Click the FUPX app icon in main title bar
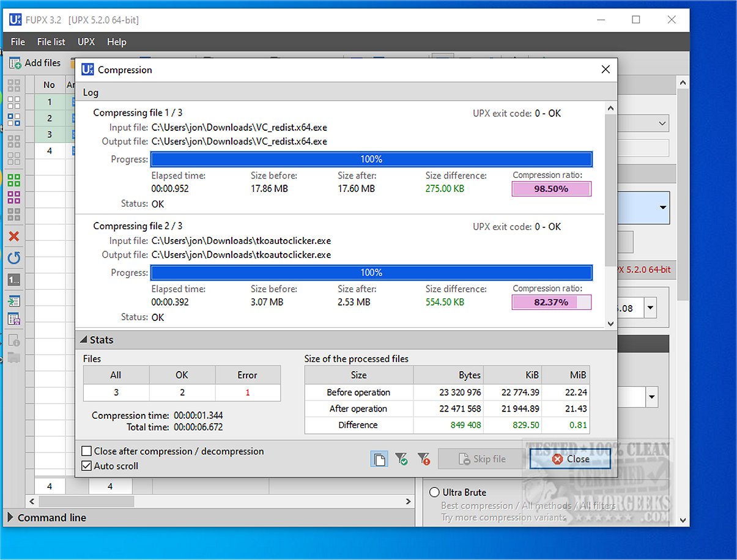 pyautogui.click(x=15, y=20)
